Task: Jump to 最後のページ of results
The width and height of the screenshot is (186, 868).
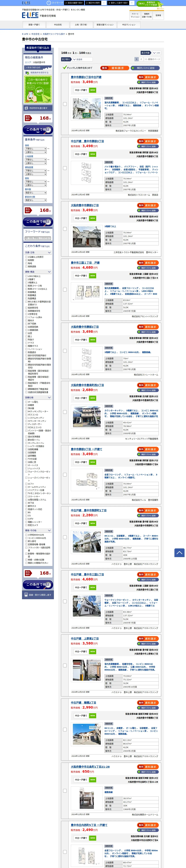Action: (x=152, y=59)
